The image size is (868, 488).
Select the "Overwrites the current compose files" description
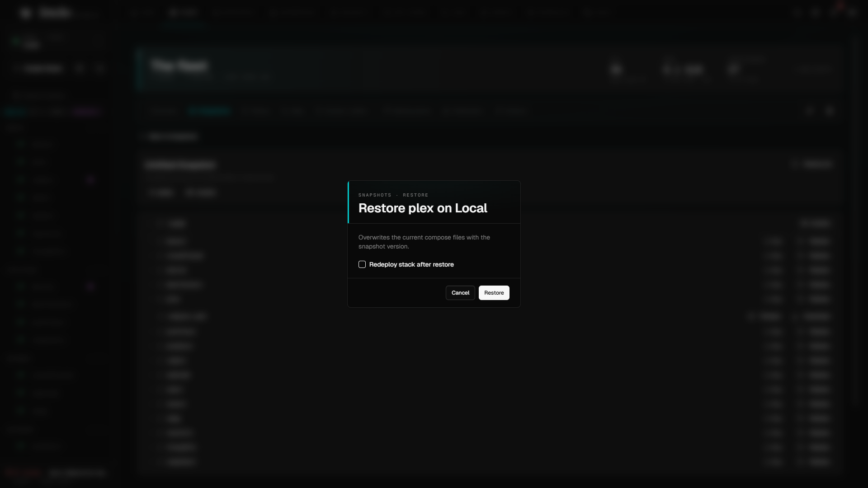(x=424, y=242)
